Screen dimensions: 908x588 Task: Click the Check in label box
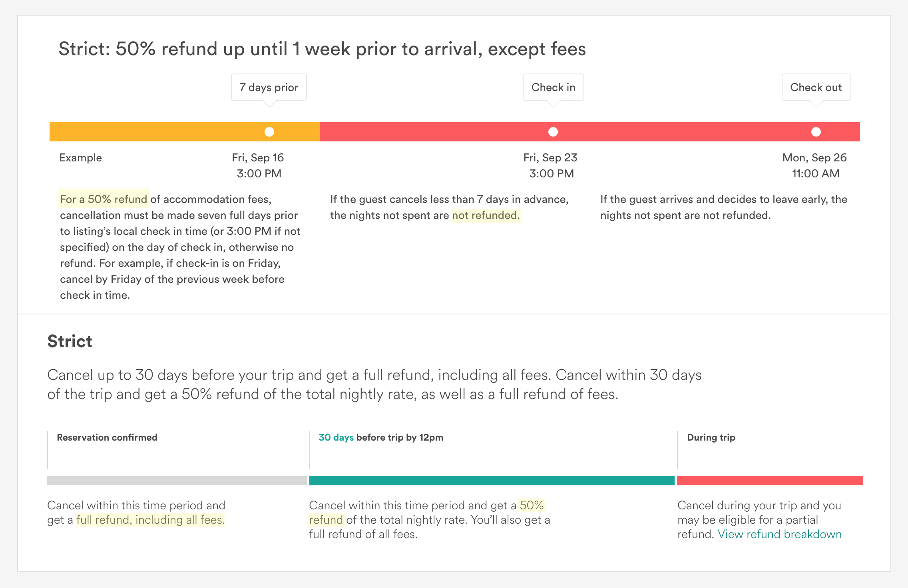click(x=554, y=87)
